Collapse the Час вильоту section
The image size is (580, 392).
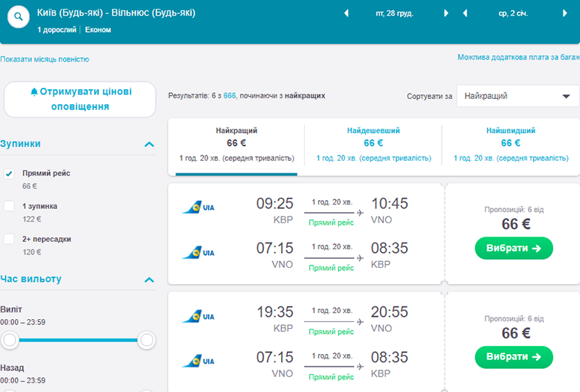tap(149, 280)
